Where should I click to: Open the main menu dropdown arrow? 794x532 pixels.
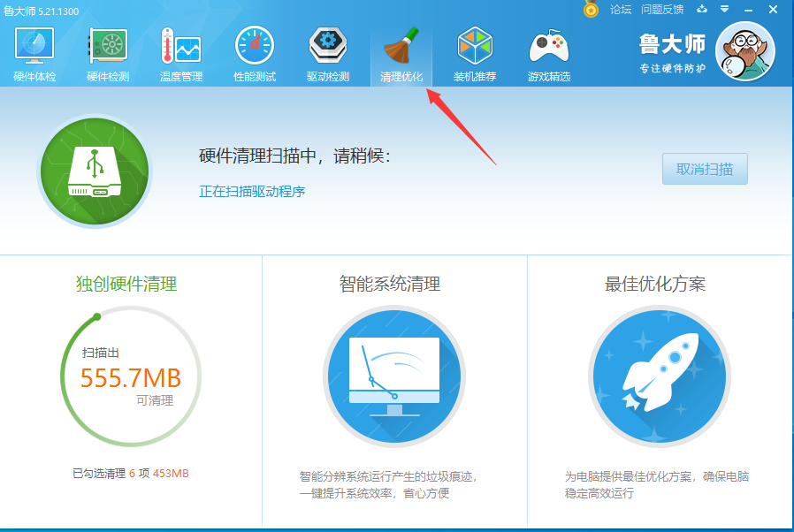(x=727, y=10)
